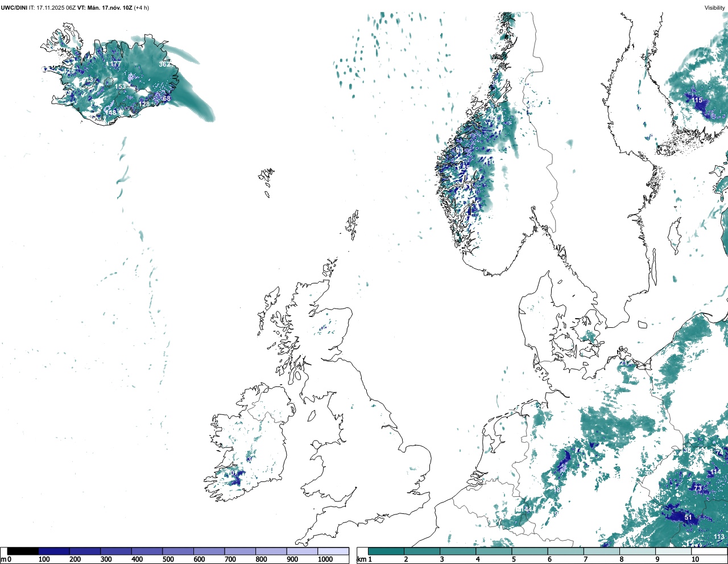
Task: Pick the 3–4 km teal swatch
Action: coord(458,551)
